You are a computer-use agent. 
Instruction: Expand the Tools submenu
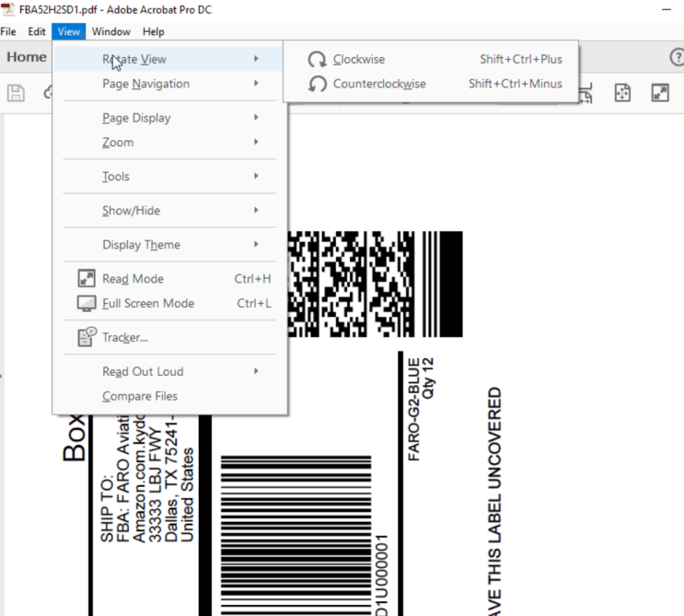169,176
